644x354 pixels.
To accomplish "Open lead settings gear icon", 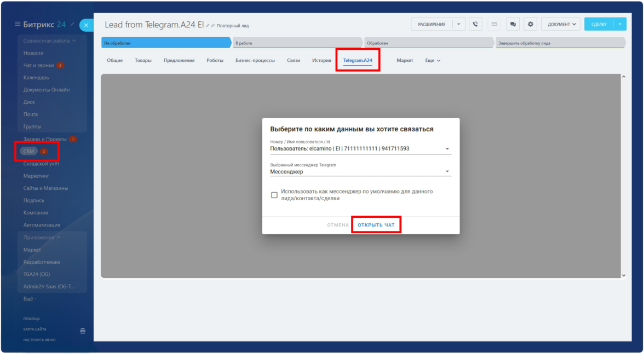I will [x=530, y=24].
